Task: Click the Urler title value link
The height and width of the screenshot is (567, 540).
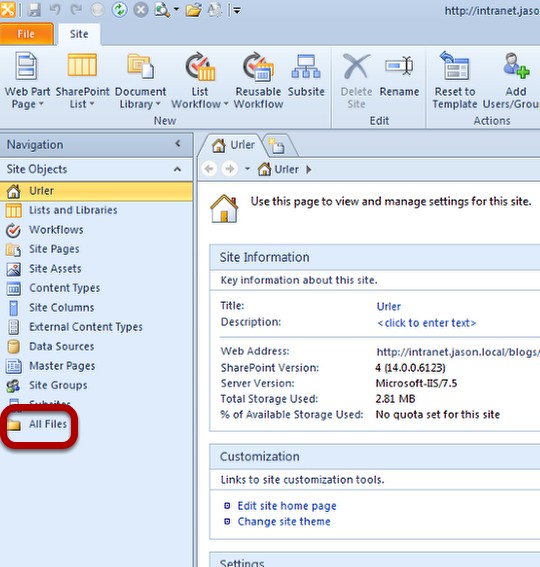Action: coord(389,307)
